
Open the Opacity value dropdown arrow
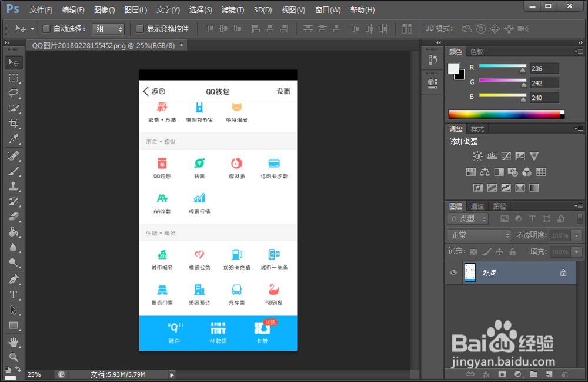(x=577, y=235)
